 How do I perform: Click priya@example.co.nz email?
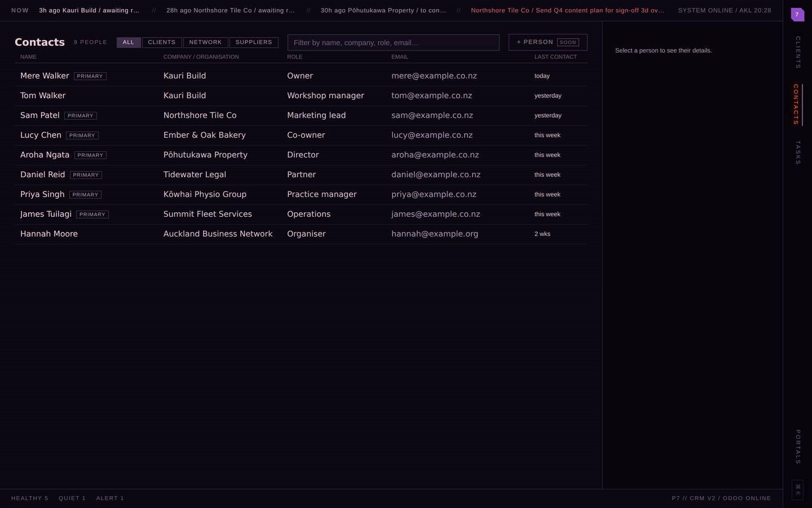(434, 194)
